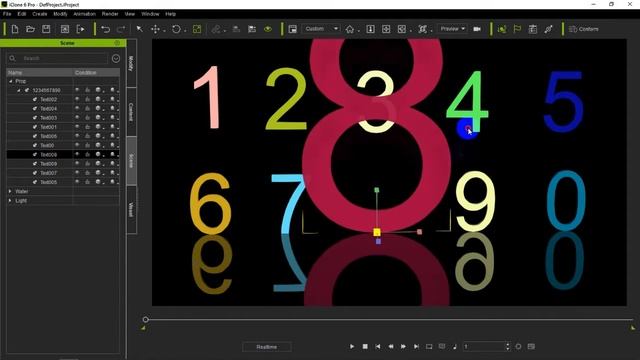
Task: Stop the playback
Action: coord(365,346)
